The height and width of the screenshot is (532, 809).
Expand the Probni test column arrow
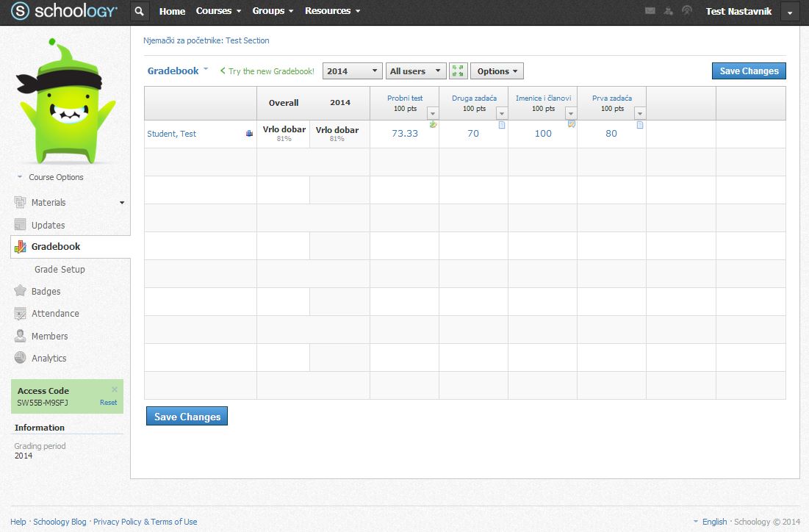432,113
